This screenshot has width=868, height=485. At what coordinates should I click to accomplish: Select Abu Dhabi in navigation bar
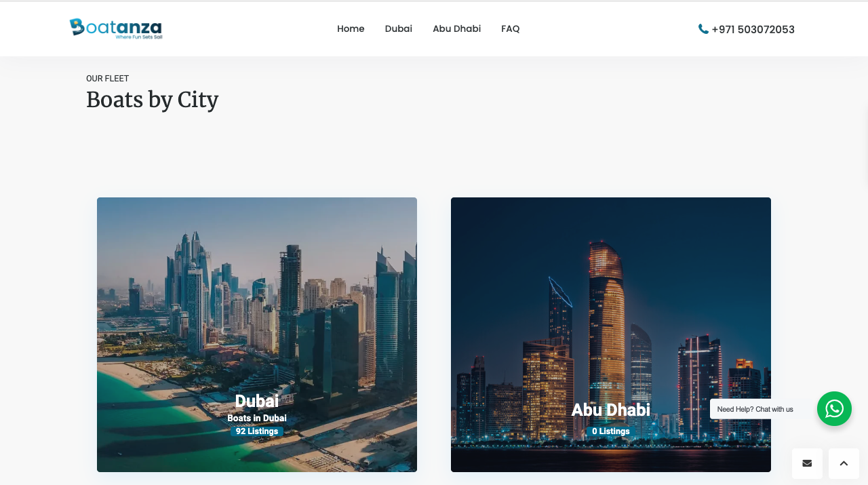pyautogui.click(x=456, y=28)
